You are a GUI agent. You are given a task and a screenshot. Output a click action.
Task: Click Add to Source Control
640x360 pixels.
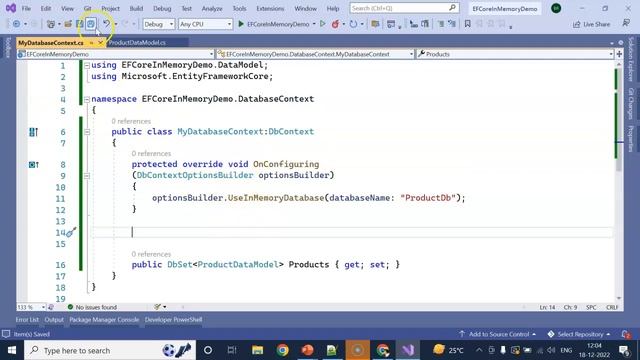tap(498, 334)
